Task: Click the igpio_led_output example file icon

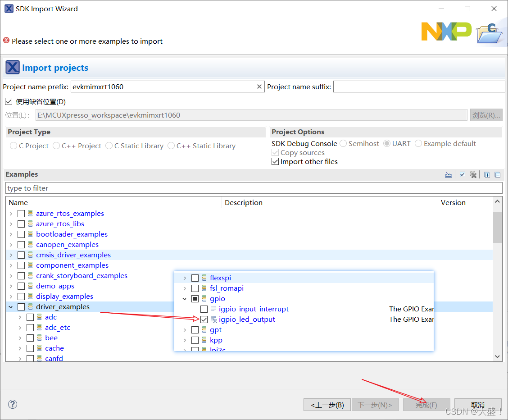Action: (x=213, y=320)
